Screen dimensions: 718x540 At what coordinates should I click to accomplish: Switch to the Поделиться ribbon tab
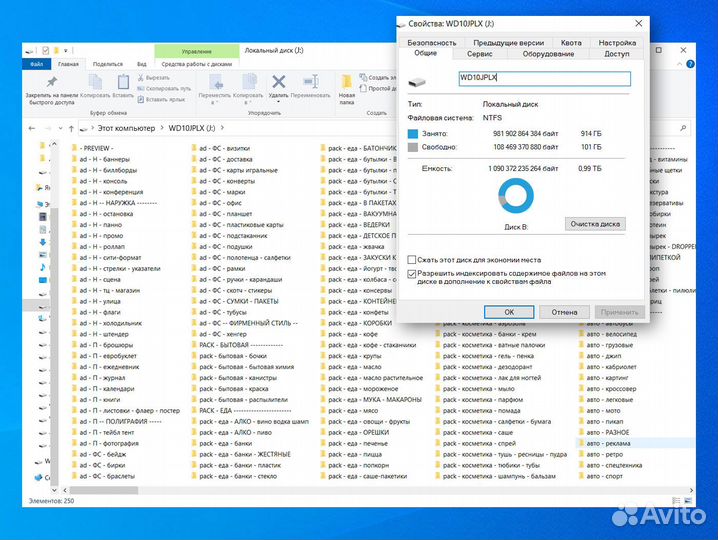(x=108, y=64)
